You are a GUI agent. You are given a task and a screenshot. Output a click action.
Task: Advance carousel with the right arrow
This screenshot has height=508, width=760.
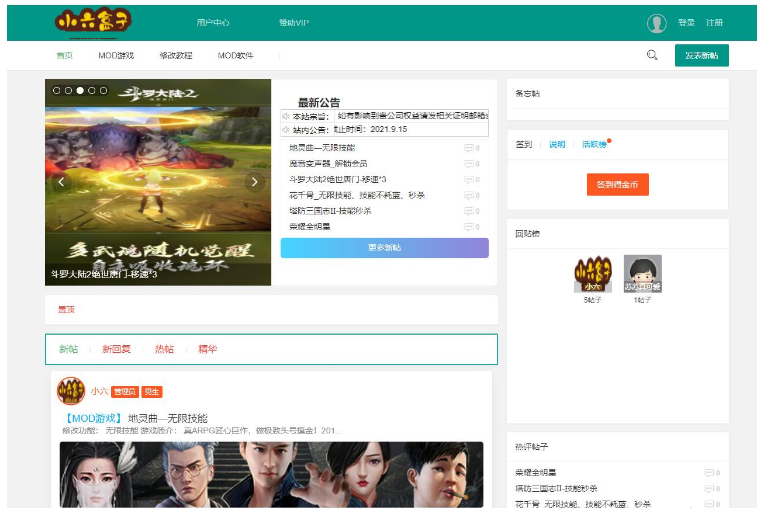(254, 182)
